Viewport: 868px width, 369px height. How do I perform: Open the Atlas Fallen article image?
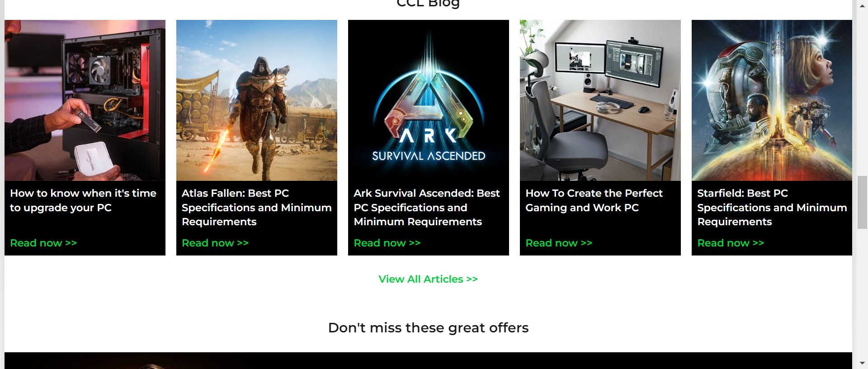click(257, 100)
